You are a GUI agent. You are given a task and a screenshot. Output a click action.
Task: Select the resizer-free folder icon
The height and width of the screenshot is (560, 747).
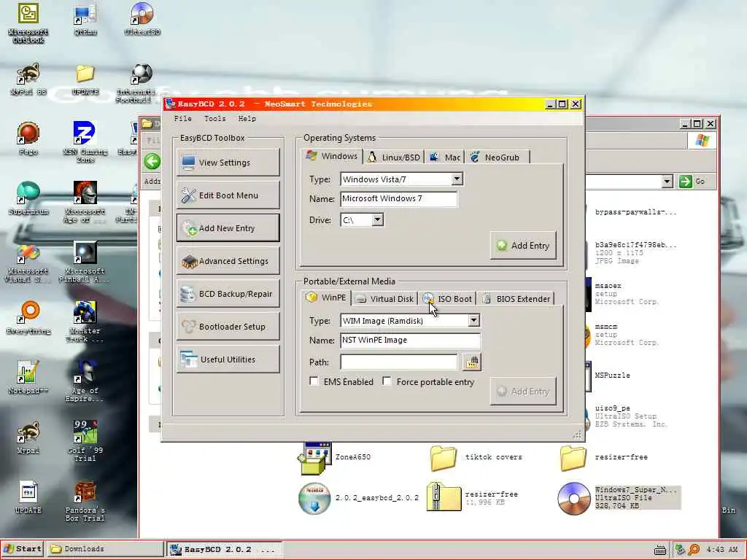[573, 458]
